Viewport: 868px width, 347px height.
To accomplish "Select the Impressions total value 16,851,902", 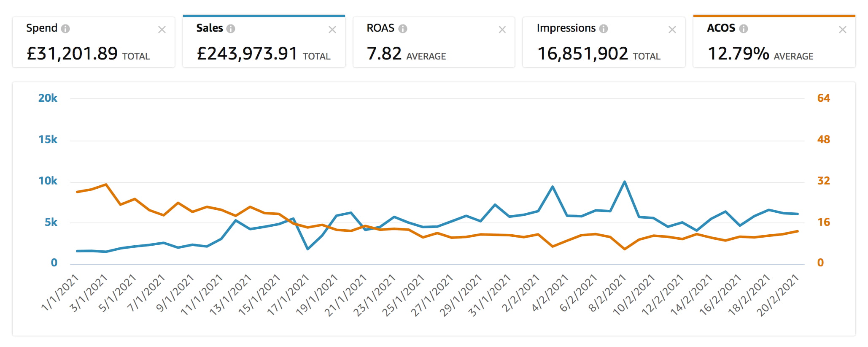I will [582, 54].
